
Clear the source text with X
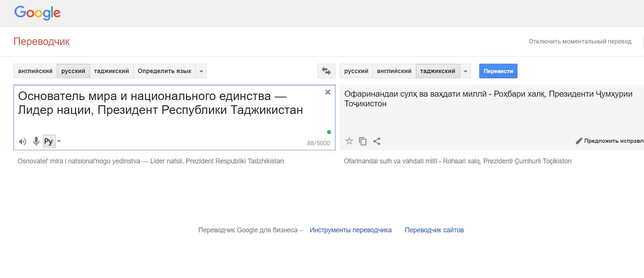pyautogui.click(x=328, y=92)
